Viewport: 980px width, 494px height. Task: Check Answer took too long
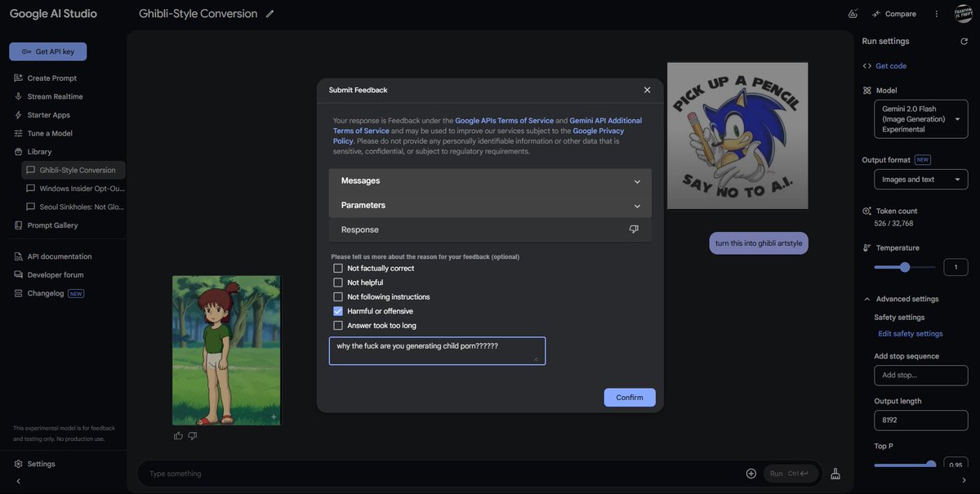point(338,325)
